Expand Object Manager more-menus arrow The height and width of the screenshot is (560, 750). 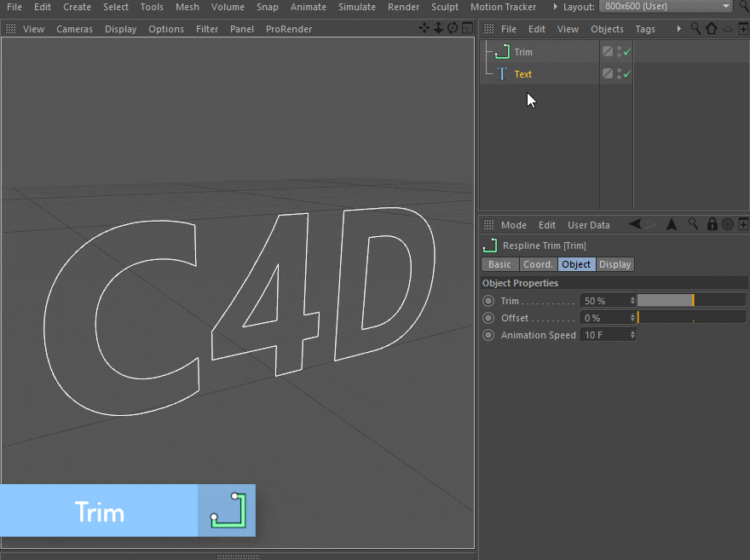[678, 29]
